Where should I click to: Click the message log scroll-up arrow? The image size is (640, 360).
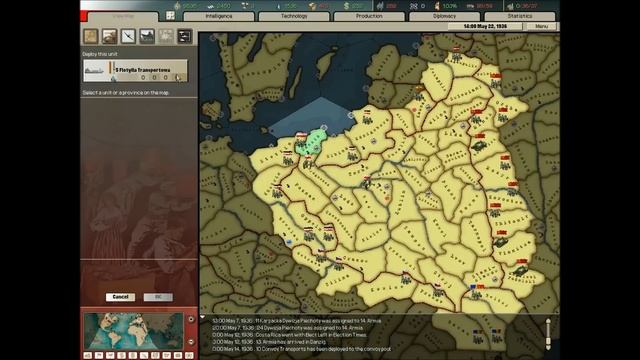[x=548, y=322]
